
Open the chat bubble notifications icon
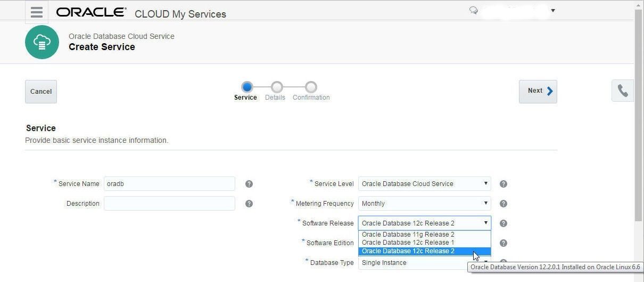click(x=473, y=10)
